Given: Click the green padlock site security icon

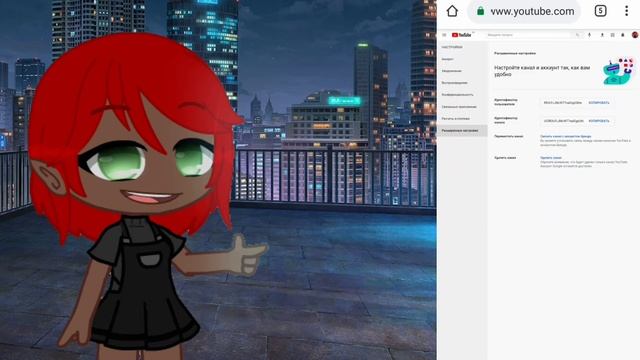Looking at the screenshot, I should tap(480, 11).
